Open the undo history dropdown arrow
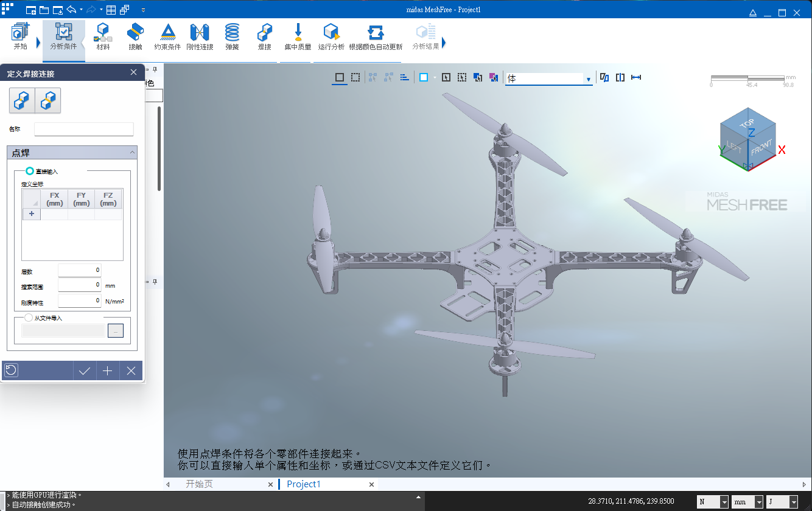Screen dimensions: 812x511 pos(81,10)
